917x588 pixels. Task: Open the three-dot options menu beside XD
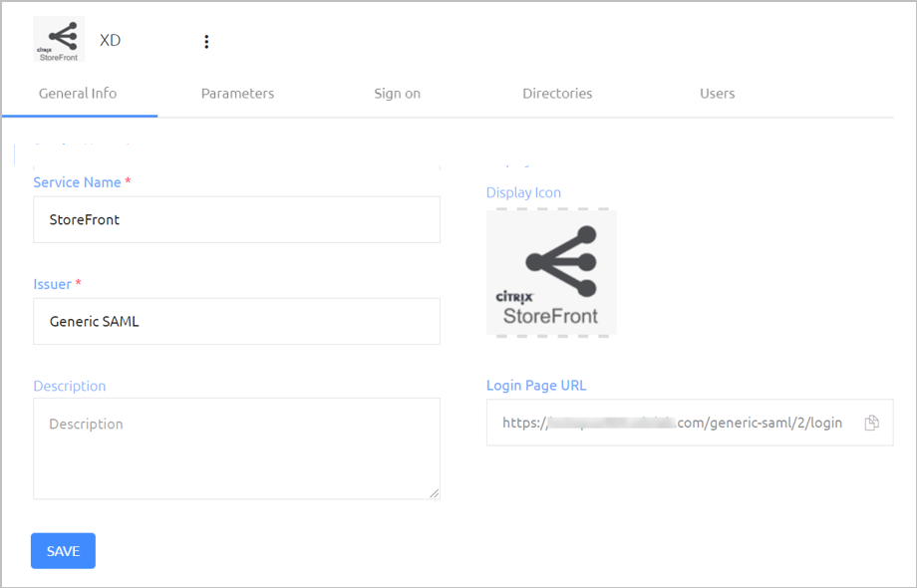(x=206, y=42)
